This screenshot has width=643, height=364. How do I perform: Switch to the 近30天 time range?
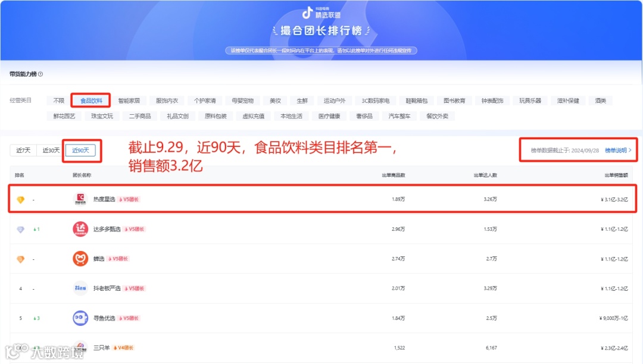coord(51,150)
